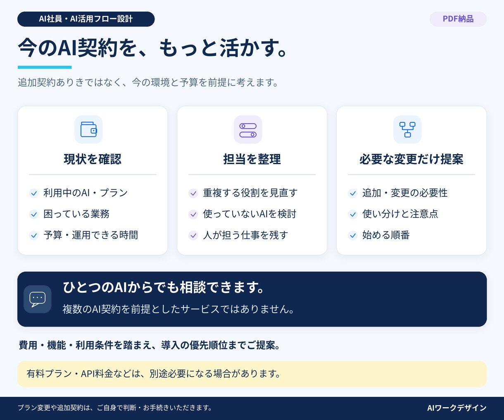Image resolution: width=504 pixels, height=420 pixels.
Task: Click the yellow notice about 有料プラン・API料金
Action: 252,374
